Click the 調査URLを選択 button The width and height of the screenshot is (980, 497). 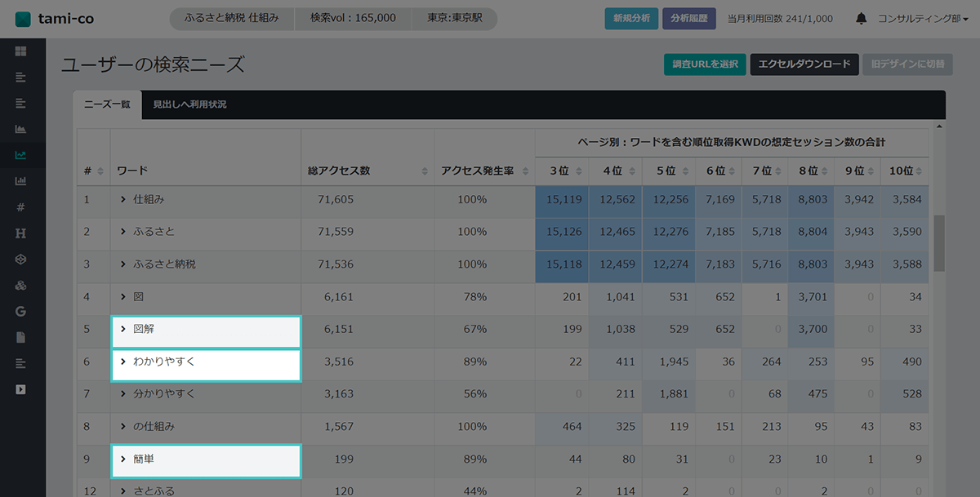[705, 64]
